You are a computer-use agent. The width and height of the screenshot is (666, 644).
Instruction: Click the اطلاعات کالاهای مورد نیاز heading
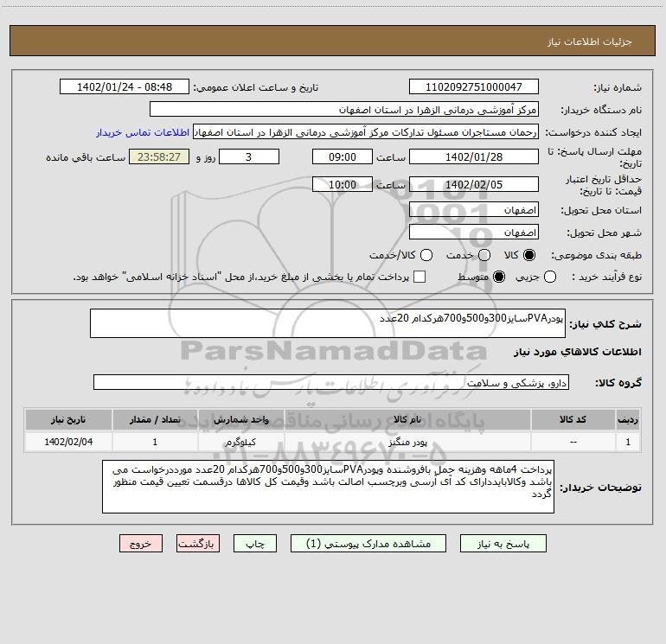578,352
